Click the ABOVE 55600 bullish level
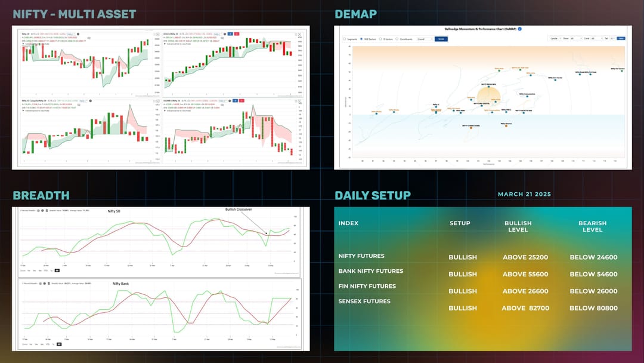Image resolution: width=644 pixels, height=363 pixels. pos(525,274)
